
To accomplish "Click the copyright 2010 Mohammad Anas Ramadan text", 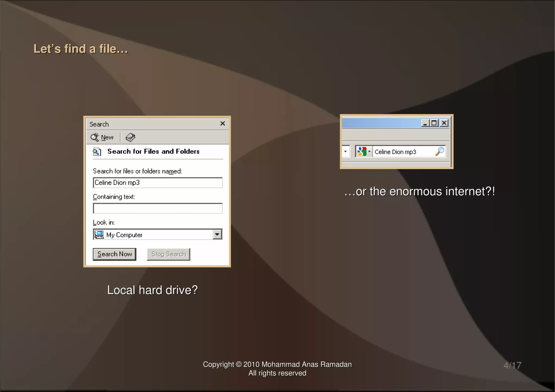I will click(277, 364).
